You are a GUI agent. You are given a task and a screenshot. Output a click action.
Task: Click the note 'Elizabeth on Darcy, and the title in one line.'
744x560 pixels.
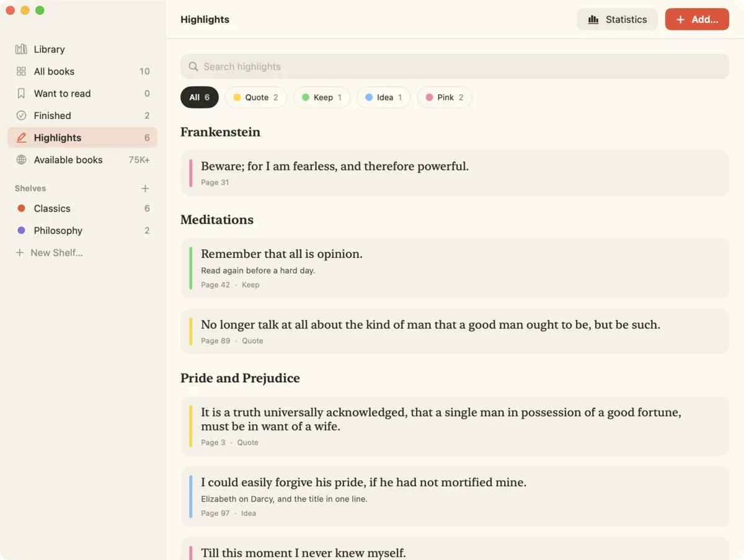pos(284,499)
